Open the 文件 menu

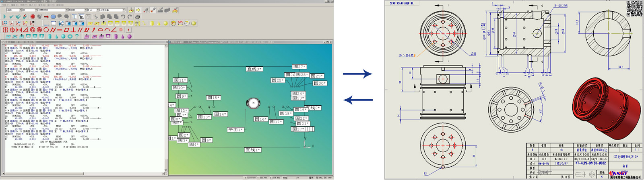(5, 5)
